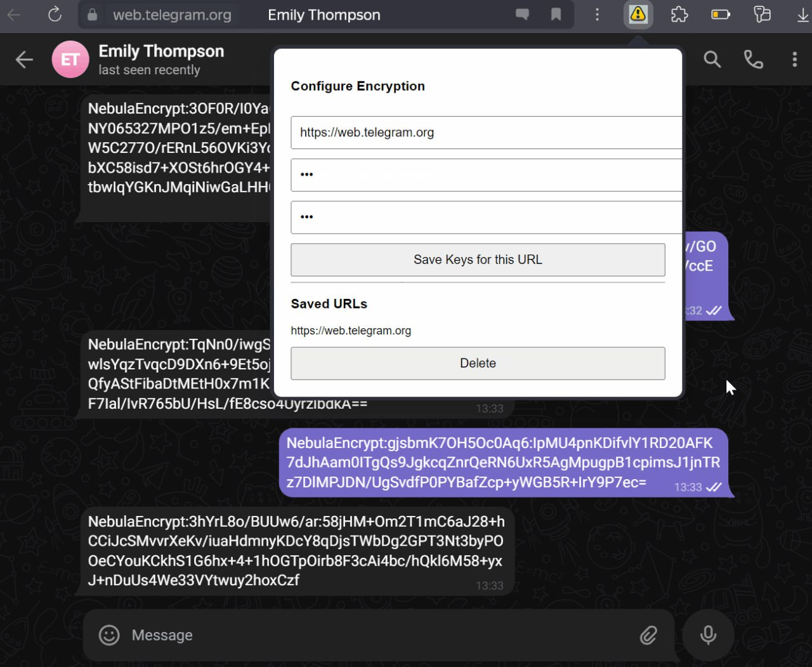Search in this chat with the magnifier icon
This screenshot has width=812, height=667.
tap(712, 60)
